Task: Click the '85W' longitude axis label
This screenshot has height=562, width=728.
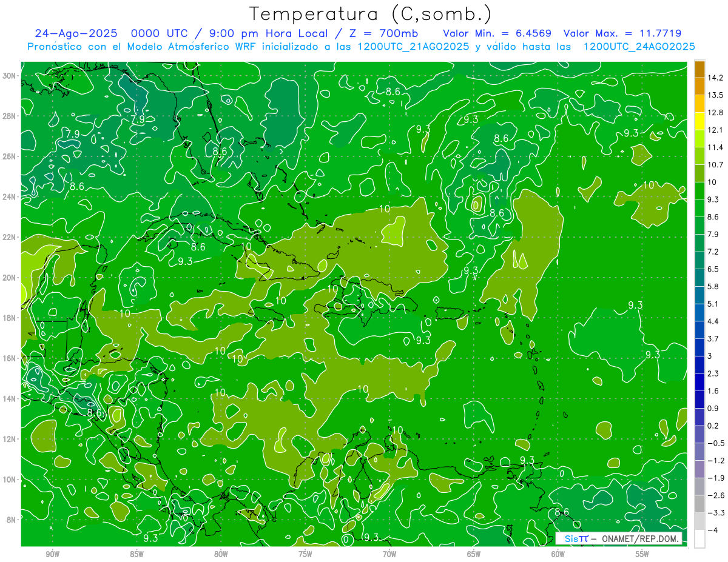Action: (137, 554)
